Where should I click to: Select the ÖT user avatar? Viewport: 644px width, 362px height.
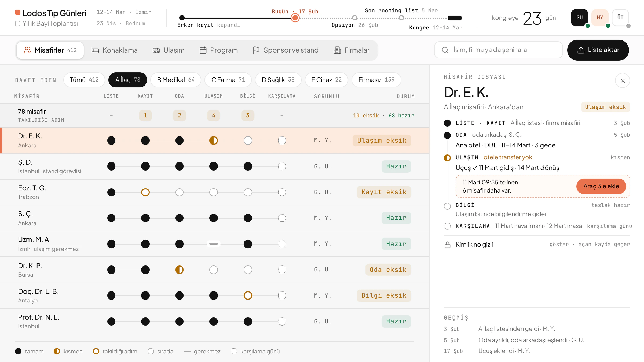pyautogui.click(x=620, y=17)
